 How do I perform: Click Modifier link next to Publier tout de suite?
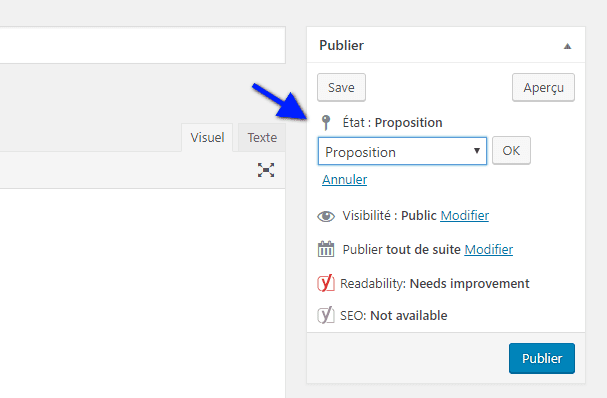pyautogui.click(x=489, y=249)
